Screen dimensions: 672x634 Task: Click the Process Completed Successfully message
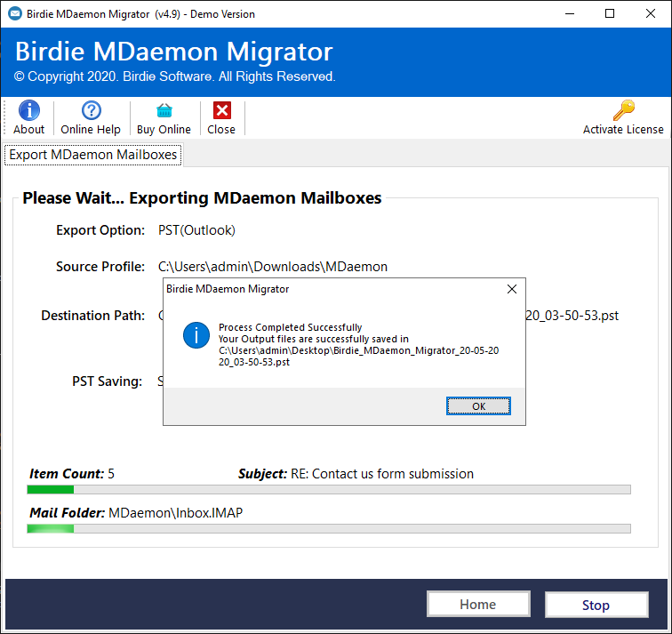(x=290, y=327)
